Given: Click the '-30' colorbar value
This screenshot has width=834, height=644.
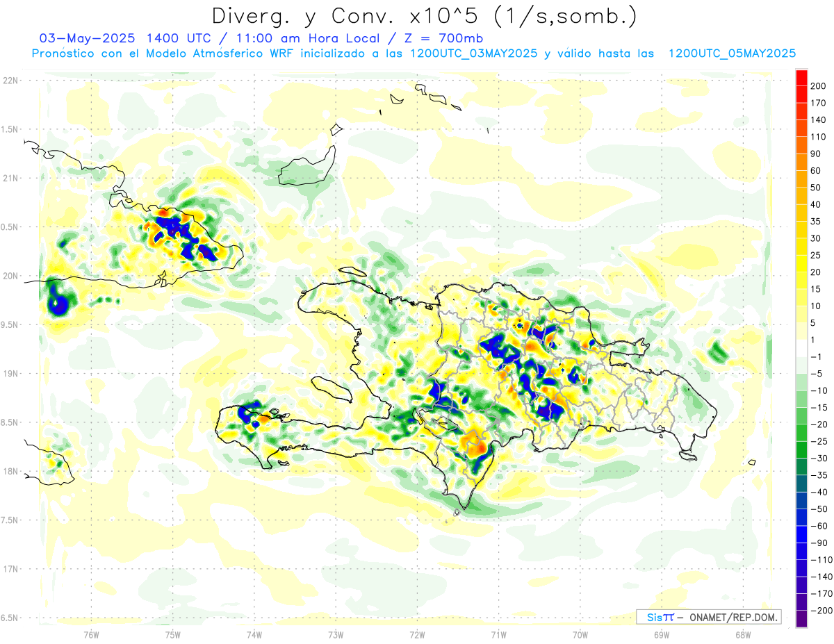Looking at the screenshot, I should [x=819, y=459].
